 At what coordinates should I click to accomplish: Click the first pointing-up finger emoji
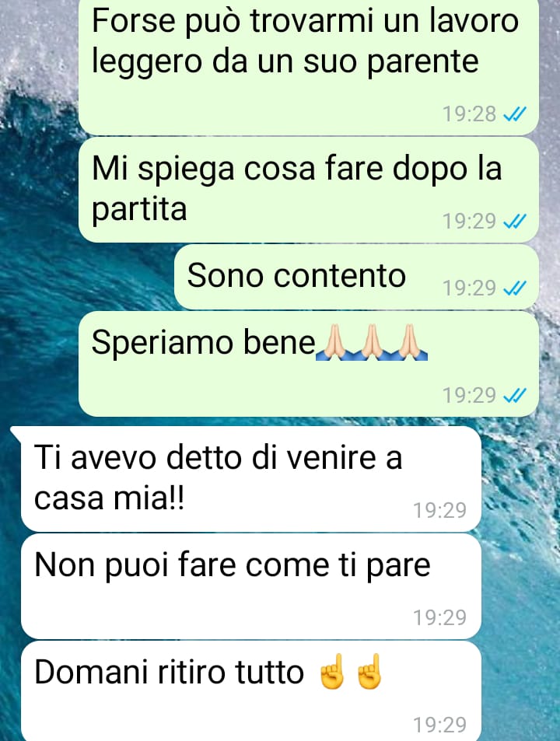(333, 672)
